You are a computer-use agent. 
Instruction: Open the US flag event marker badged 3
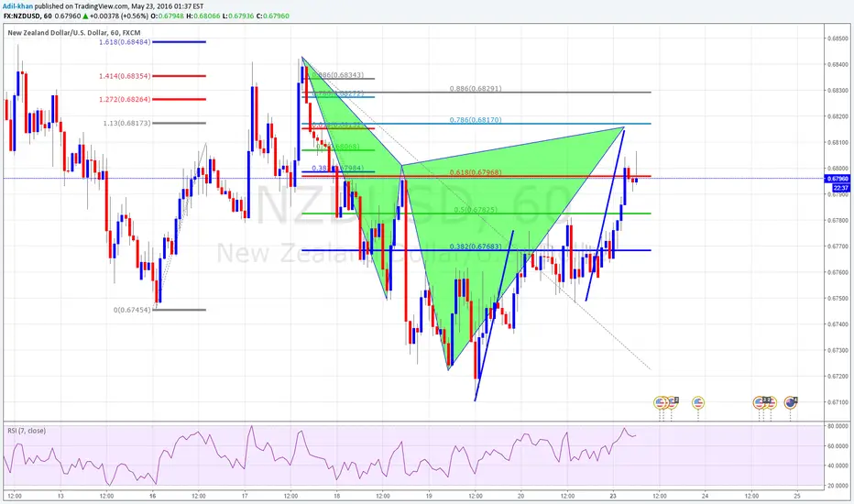tap(760, 402)
